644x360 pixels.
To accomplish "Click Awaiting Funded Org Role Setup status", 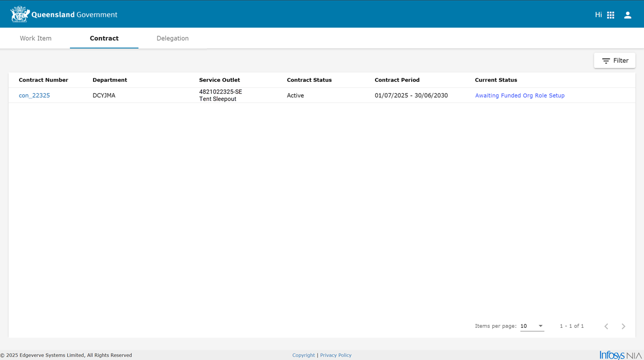I will tap(519, 95).
